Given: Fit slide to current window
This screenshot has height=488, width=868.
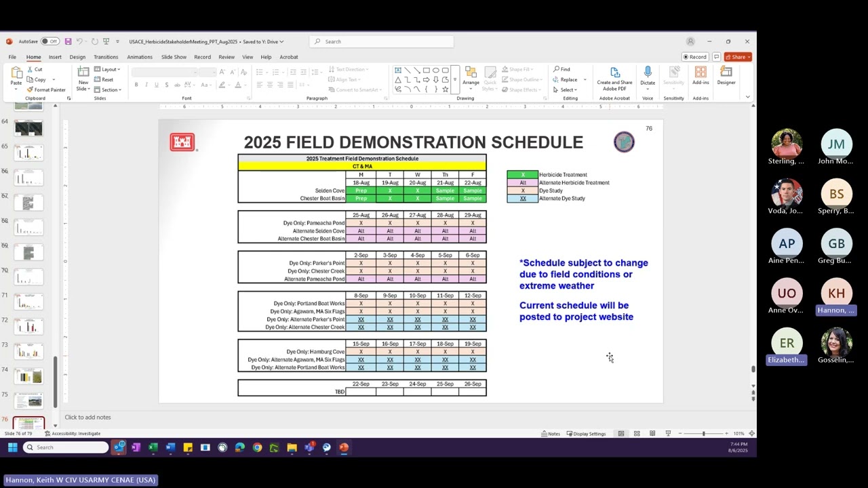Looking at the screenshot, I should (x=751, y=434).
